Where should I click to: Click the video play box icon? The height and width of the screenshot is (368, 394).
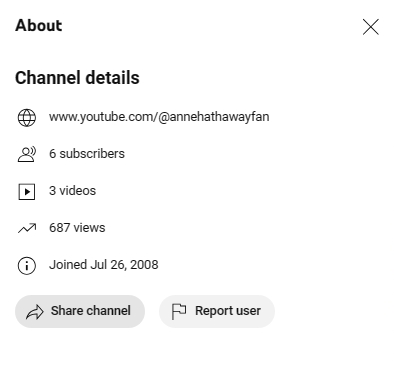point(27,192)
